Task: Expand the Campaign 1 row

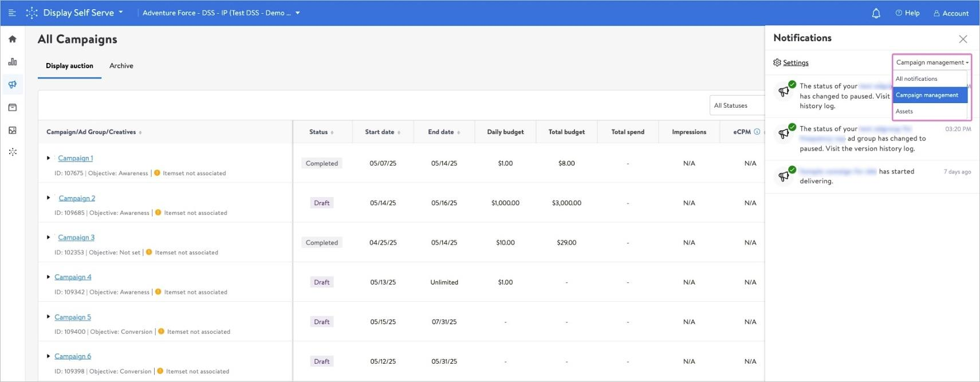Action: click(48, 158)
